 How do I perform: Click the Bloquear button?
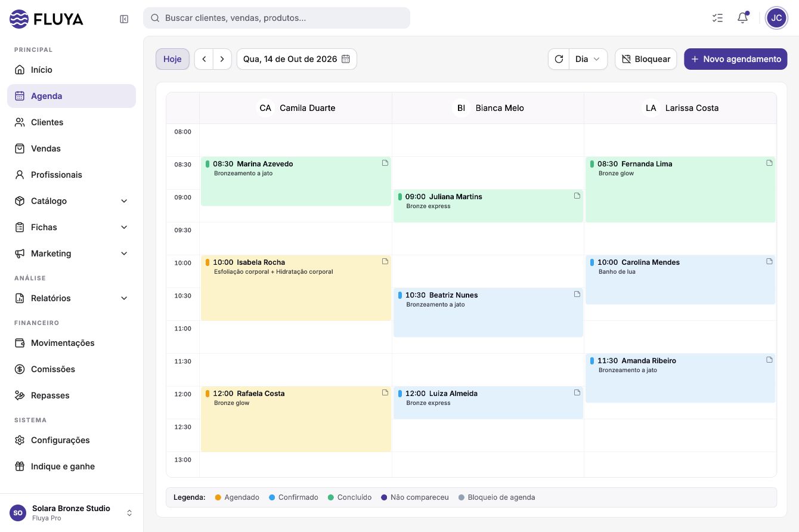(646, 59)
